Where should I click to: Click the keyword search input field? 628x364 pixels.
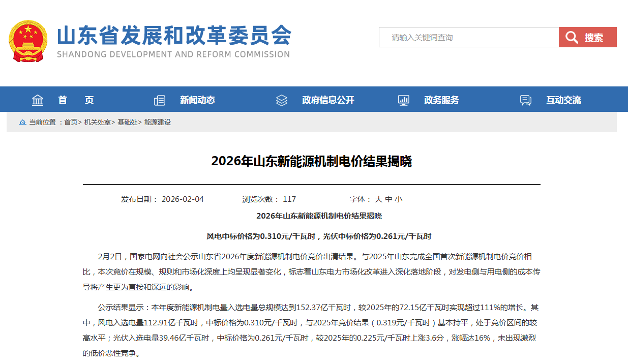coord(468,38)
